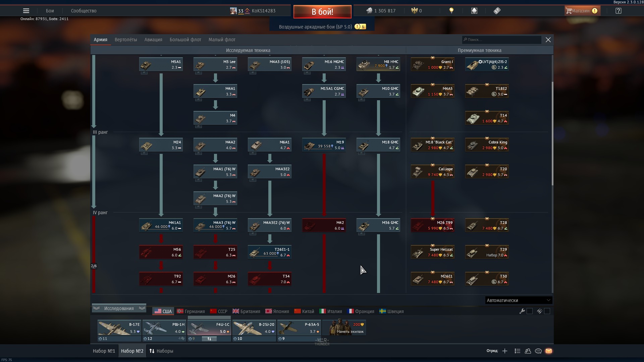The height and width of the screenshot is (362, 644).
Task: Click the Silver Lions currency balance
Action: (381, 11)
